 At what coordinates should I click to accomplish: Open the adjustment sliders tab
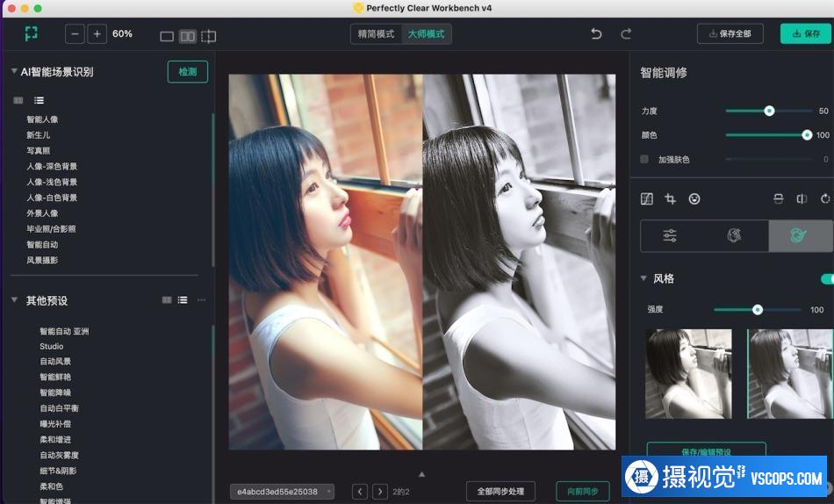coord(670,235)
